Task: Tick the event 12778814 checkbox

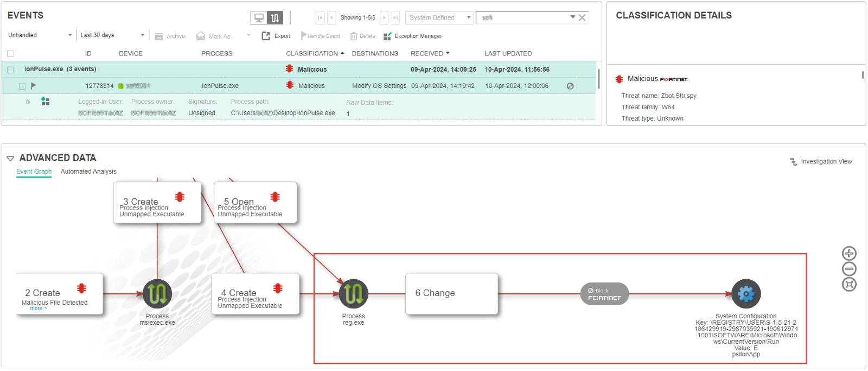Action: click(x=22, y=86)
